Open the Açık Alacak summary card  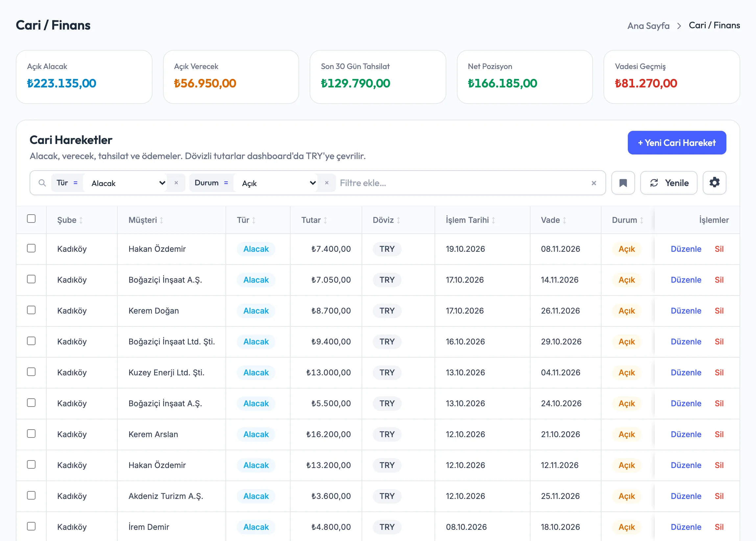click(84, 77)
